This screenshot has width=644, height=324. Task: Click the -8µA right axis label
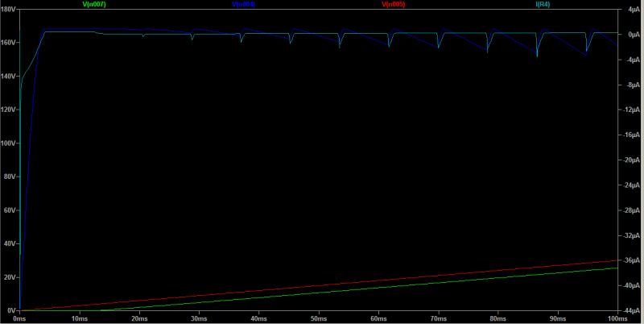[x=633, y=85]
